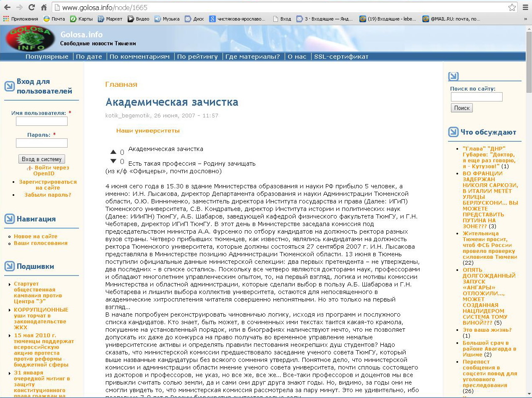Click the arrow icon beside Навигация
This screenshot has width=532, height=398.
click(9, 219)
